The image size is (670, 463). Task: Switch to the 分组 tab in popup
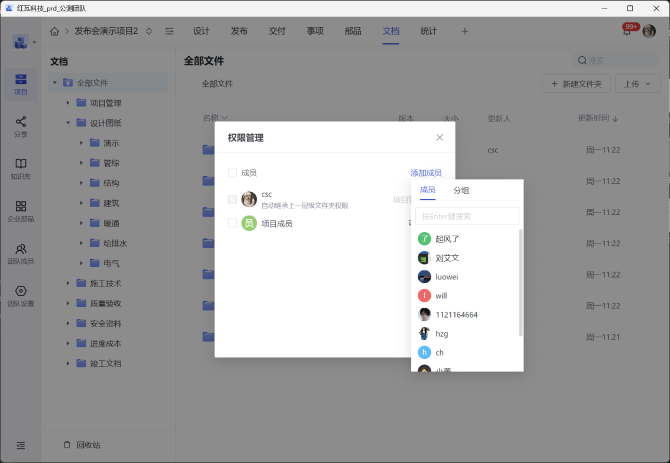[461, 190]
